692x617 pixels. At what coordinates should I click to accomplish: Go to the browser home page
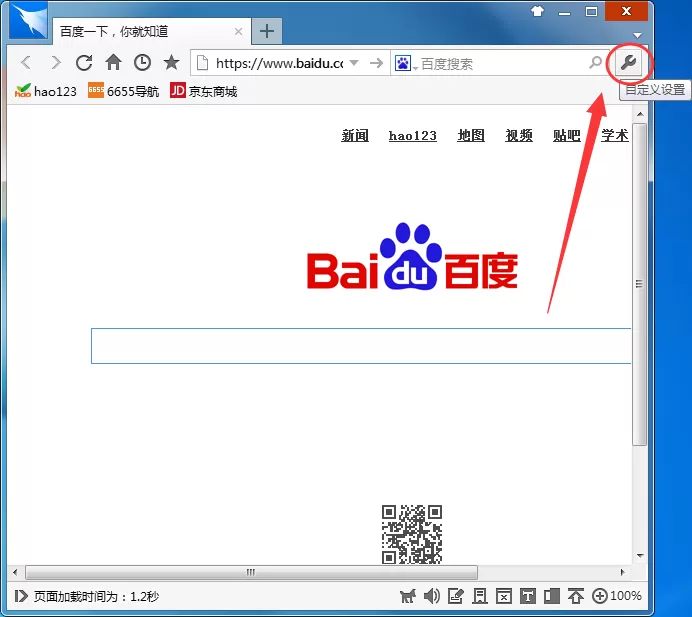pos(113,63)
